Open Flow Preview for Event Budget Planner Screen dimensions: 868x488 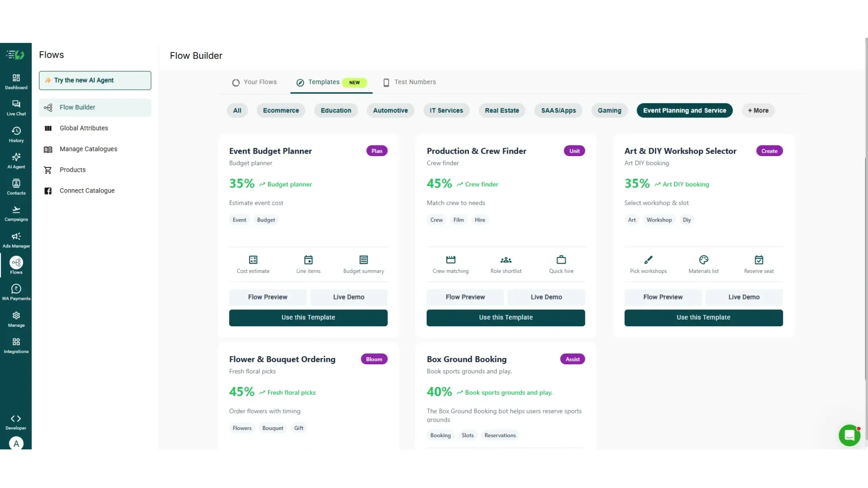[268, 297]
